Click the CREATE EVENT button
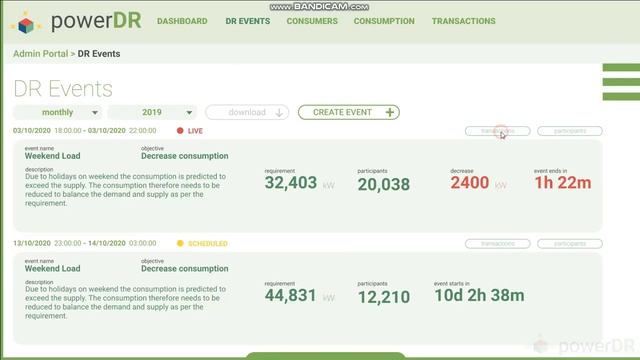This screenshot has height=360, width=640. point(349,112)
